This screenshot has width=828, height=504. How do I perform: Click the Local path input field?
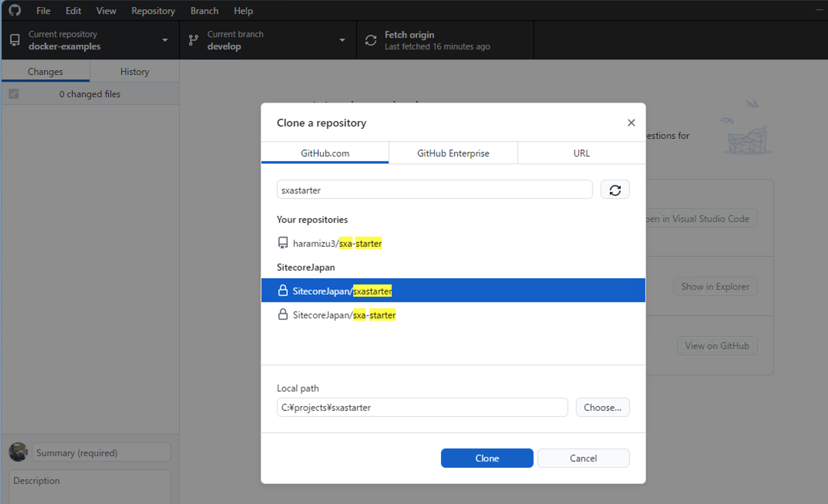pyautogui.click(x=422, y=407)
